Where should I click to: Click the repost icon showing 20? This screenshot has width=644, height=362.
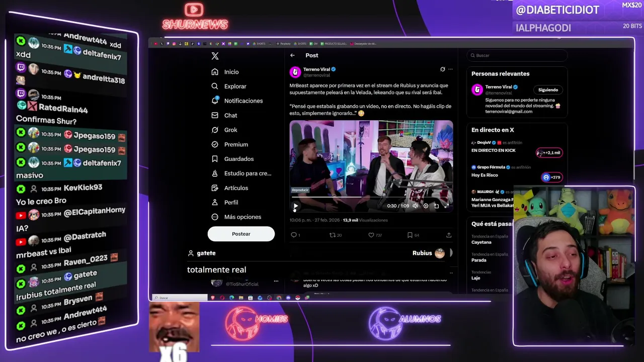click(x=332, y=235)
